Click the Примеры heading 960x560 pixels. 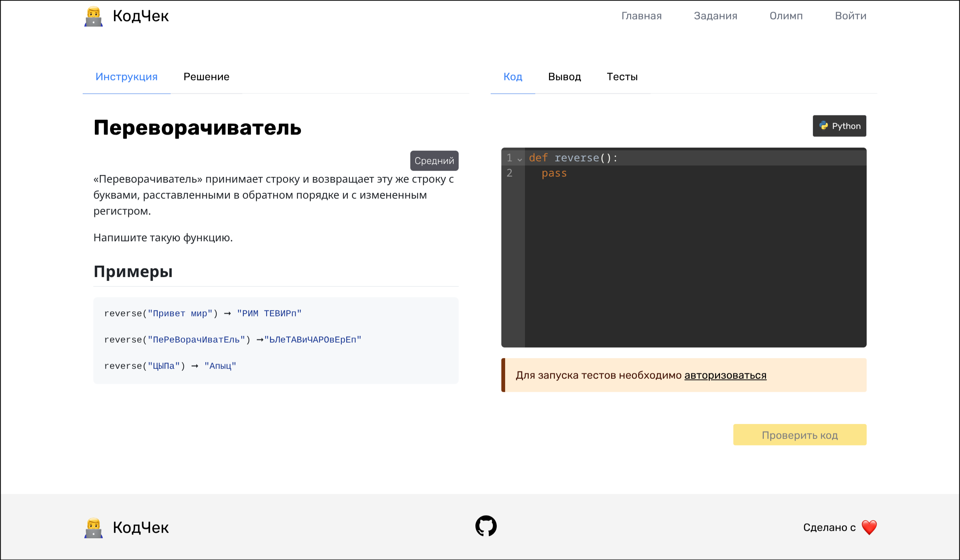133,271
